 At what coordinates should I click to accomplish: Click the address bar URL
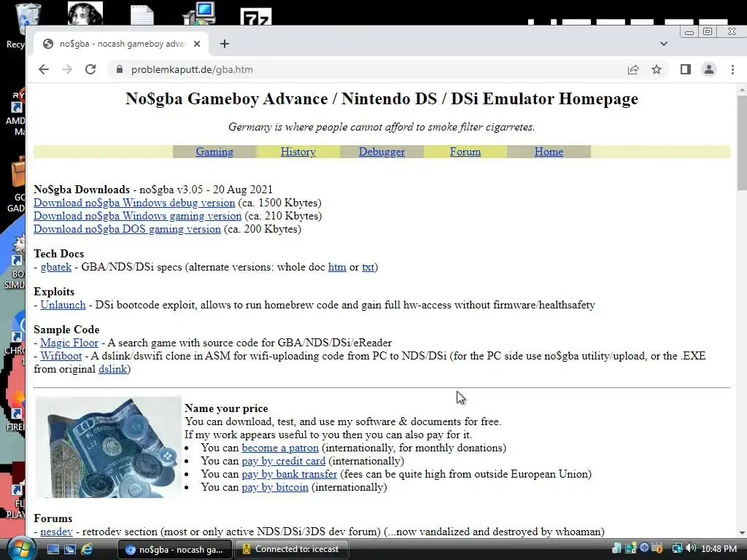tap(192, 69)
